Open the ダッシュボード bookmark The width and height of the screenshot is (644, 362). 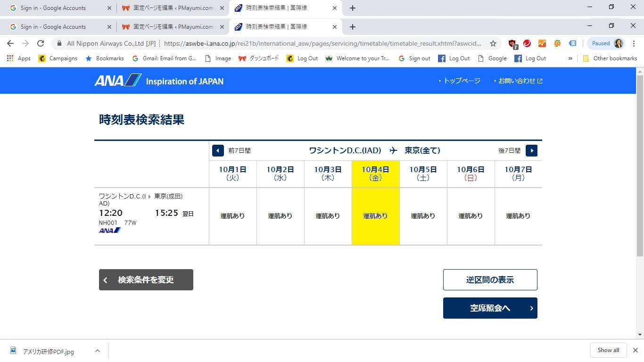258,58
